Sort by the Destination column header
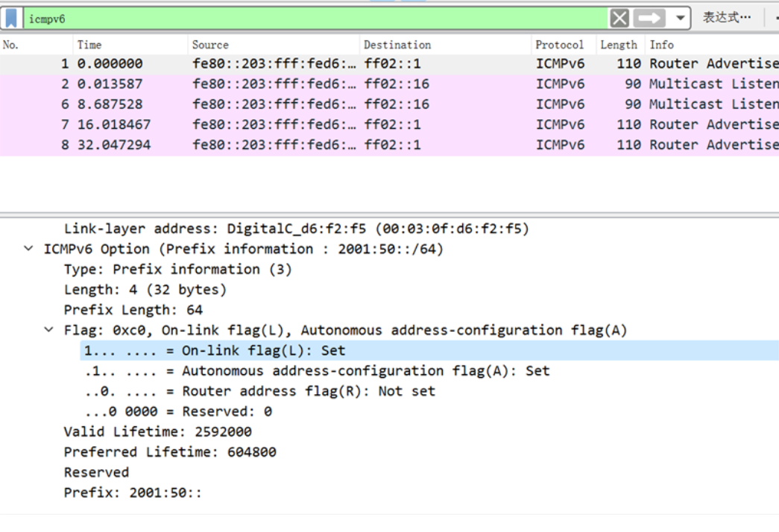The height and width of the screenshot is (532, 779). 397,45
